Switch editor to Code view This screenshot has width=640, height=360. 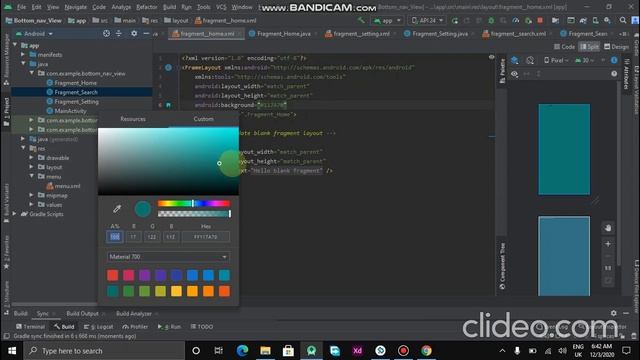[564, 47]
